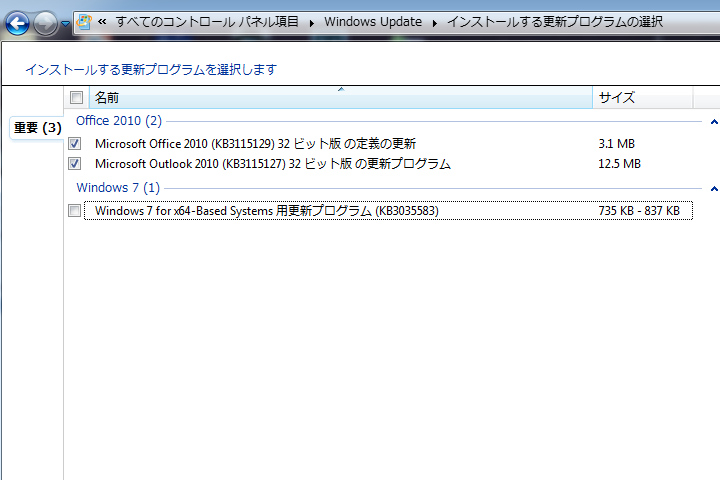720x480 pixels.
Task: Open arrow after すべてのコントロール パネル項目
Action: [x=312, y=23]
